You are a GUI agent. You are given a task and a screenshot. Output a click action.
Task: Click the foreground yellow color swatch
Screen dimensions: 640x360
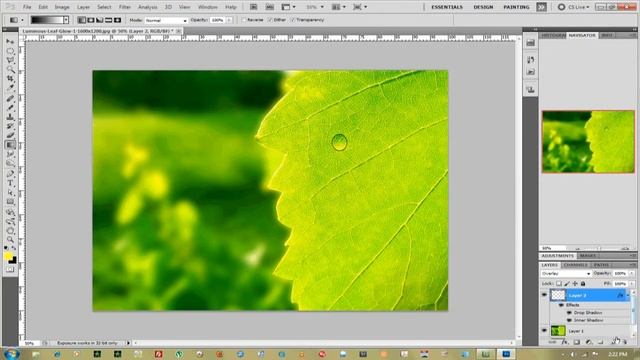[x=8, y=256]
